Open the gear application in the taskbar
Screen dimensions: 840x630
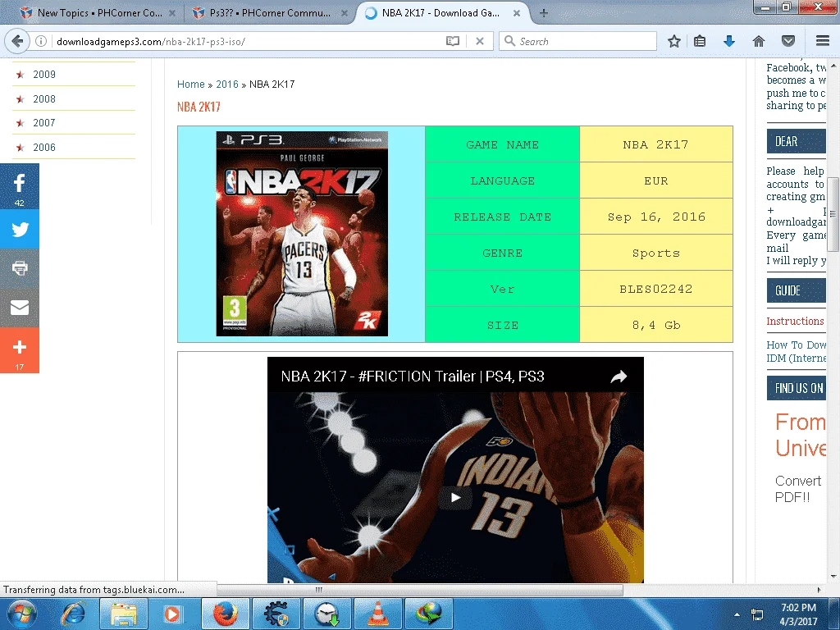pos(276,614)
